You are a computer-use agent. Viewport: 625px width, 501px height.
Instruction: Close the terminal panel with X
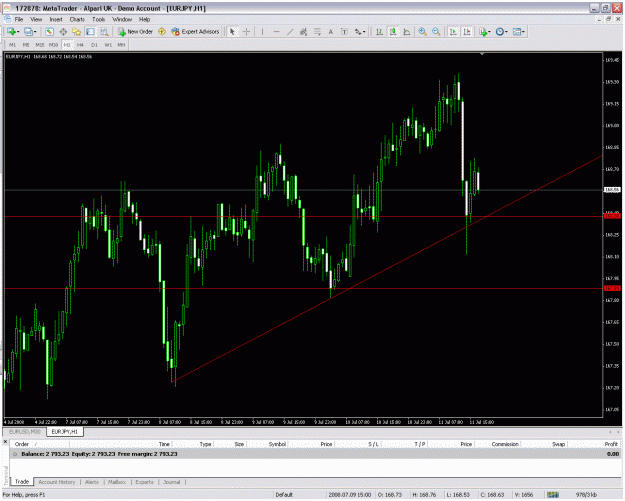click(6, 442)
